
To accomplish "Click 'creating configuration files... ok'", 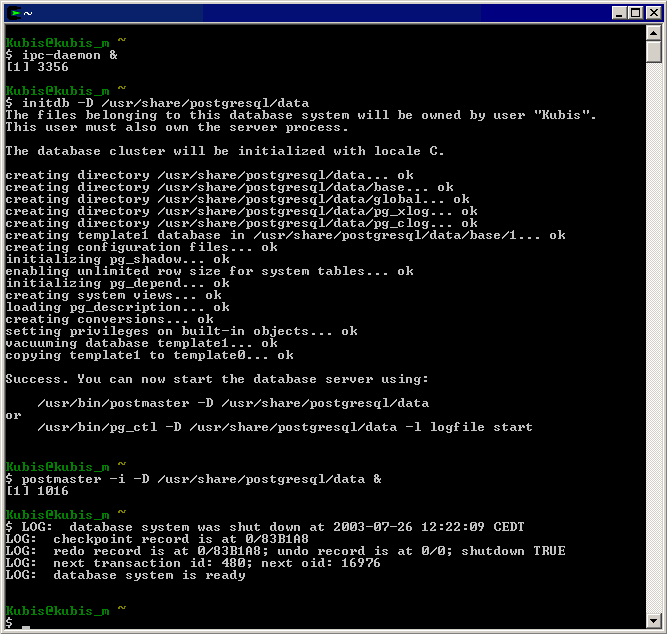I will tap(142, 247).
